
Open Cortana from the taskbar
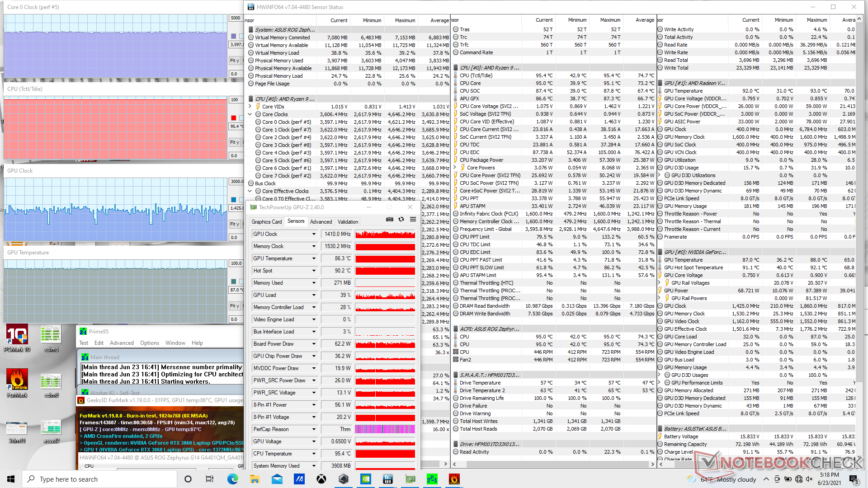click(x=188, y=479)
